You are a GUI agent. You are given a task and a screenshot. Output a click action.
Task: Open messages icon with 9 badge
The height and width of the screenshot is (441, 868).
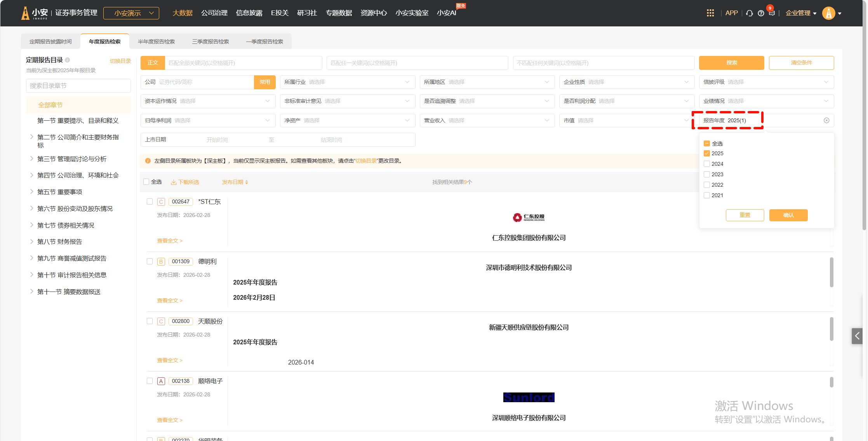pyautogui.click(x=772, y=13)
